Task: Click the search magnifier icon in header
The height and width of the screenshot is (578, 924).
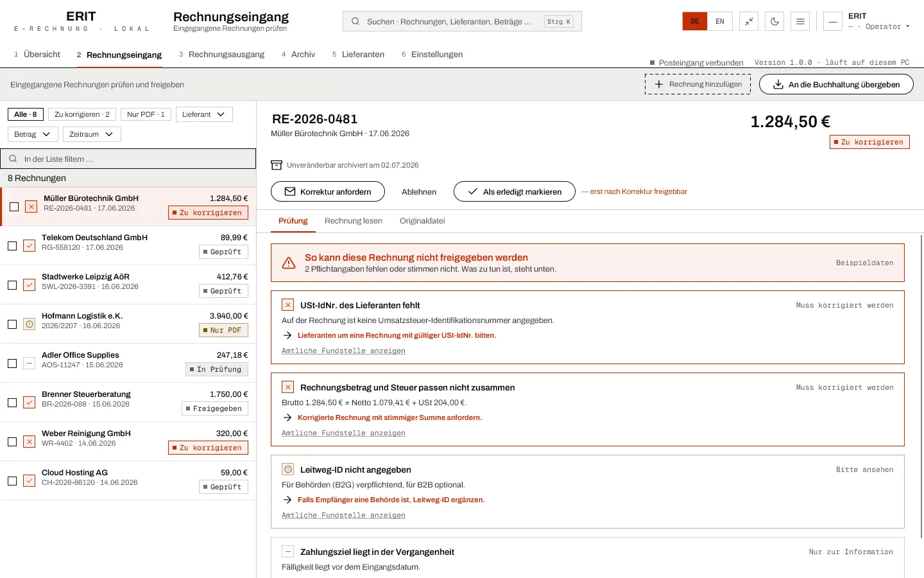Action: 355,21
